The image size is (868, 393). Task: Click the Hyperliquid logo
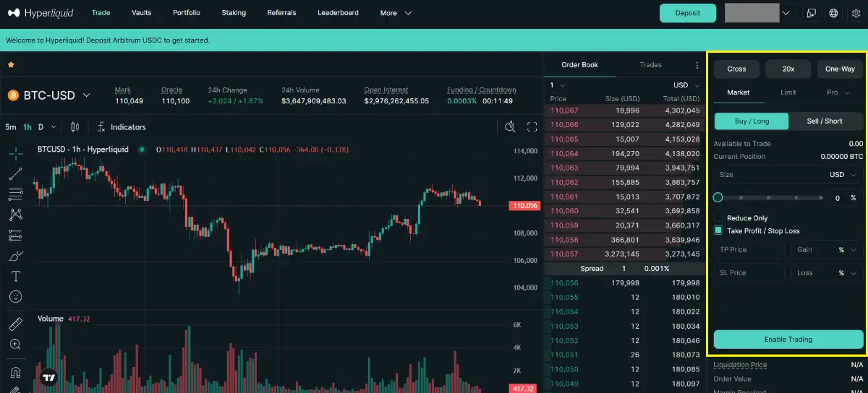[42, 13]
